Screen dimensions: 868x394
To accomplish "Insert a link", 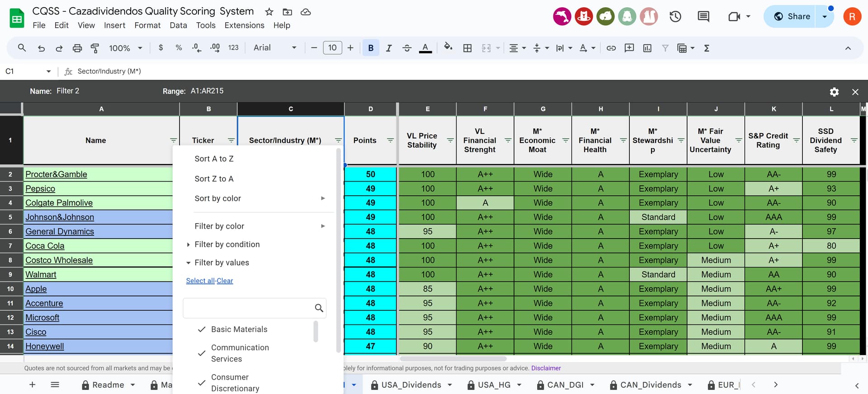I will pyautogui.click(x=611, y=48).
